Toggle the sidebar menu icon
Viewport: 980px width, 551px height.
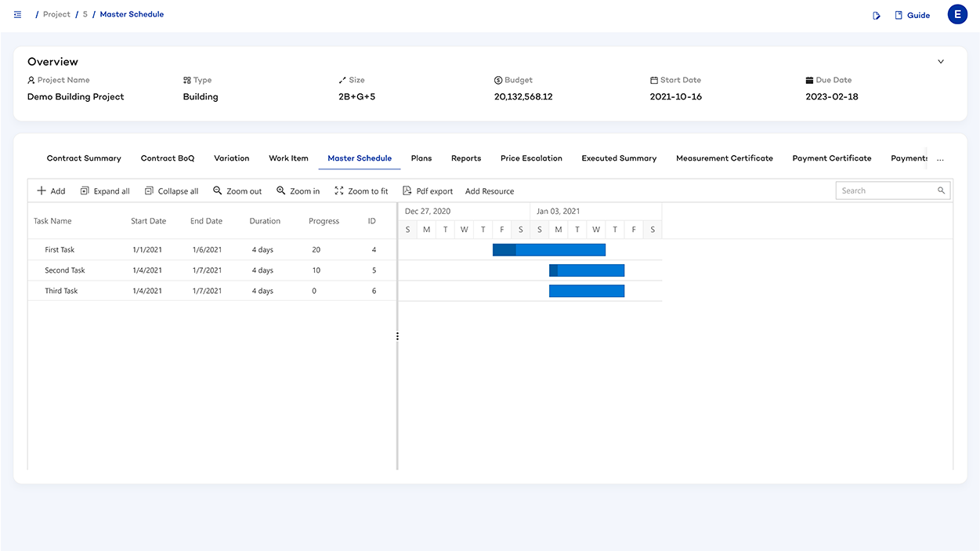[x=18, y=15]
